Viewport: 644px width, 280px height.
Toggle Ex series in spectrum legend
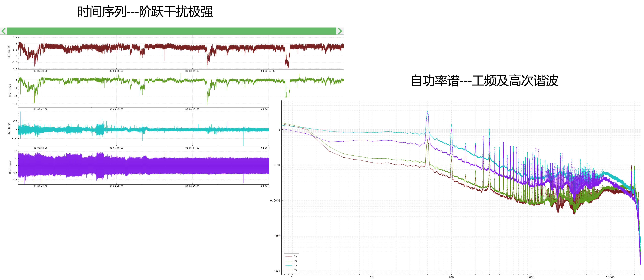295,257
